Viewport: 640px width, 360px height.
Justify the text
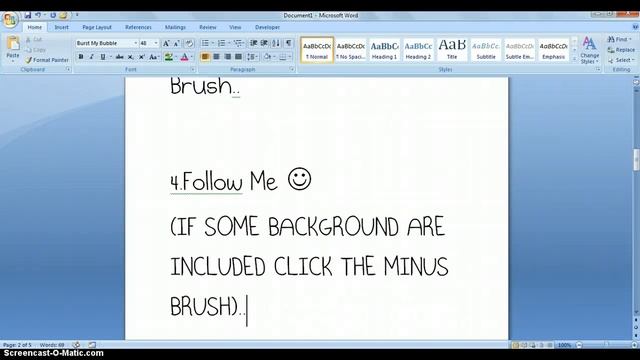[238, 57]
